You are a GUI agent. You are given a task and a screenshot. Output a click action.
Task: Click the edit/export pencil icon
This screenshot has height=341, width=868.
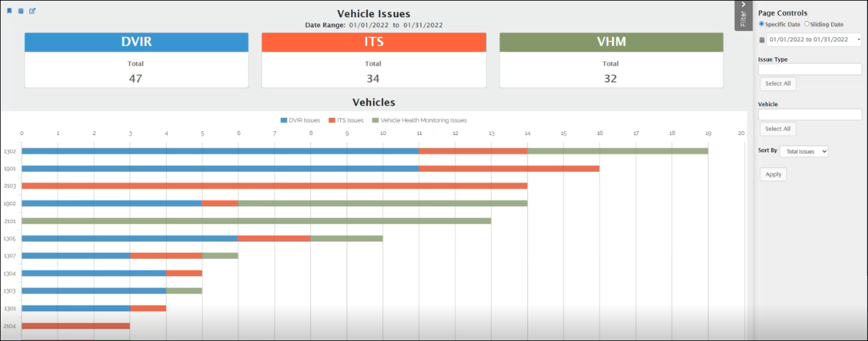(x=32, y=11)
